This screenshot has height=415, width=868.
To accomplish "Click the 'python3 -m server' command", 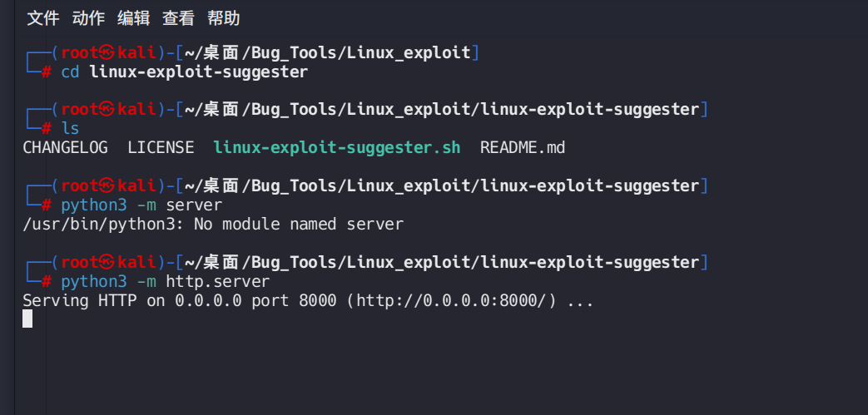I will point(141,205).
